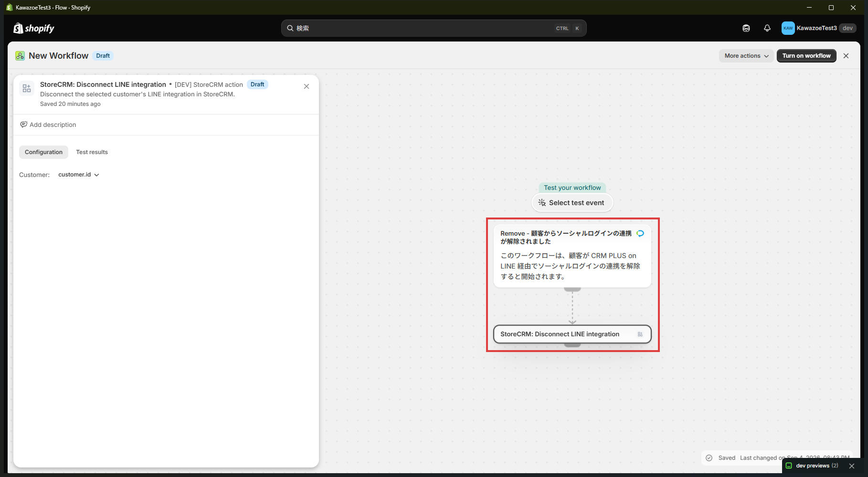Click Select test event button
The image size is (868, 477).
tap(572, 203)
